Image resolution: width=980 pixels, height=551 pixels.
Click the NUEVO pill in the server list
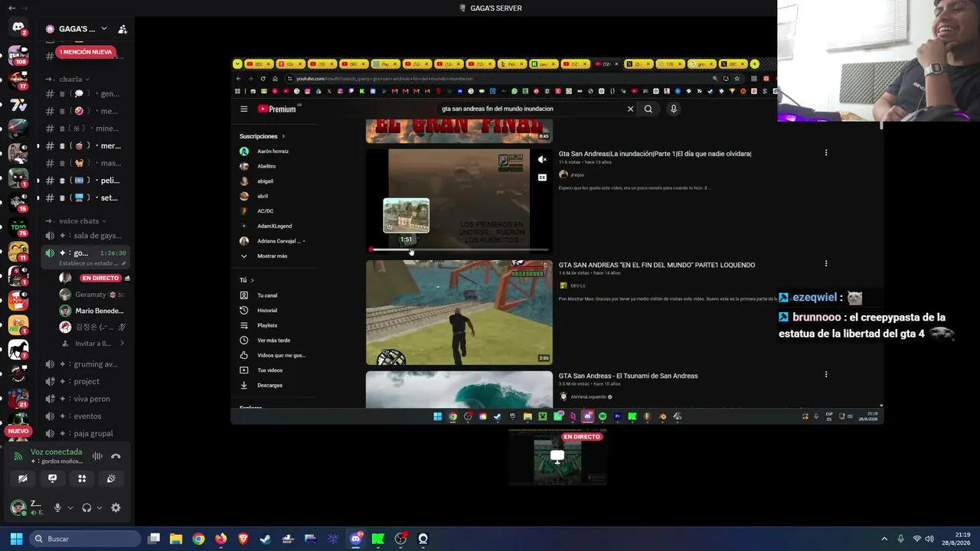click(18, 431)
